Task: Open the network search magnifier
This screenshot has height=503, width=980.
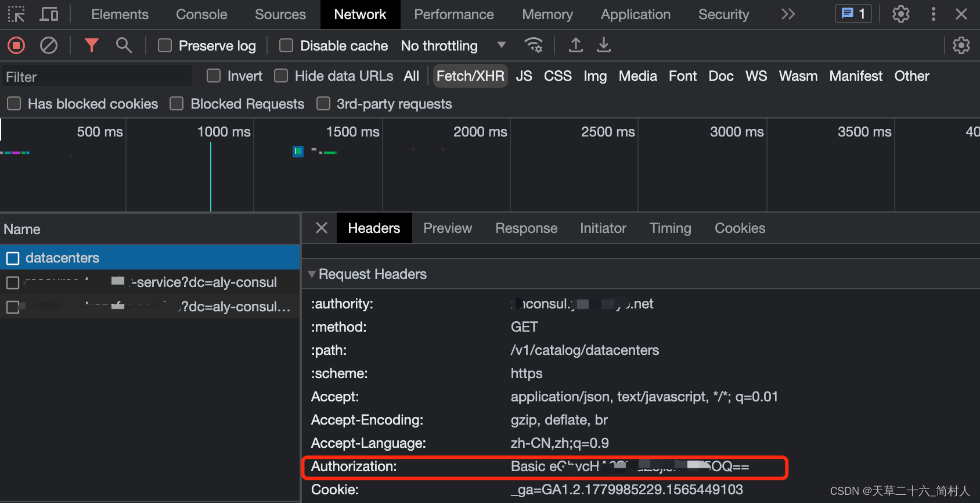Action: pyautogui.click(x=124, y=45)
